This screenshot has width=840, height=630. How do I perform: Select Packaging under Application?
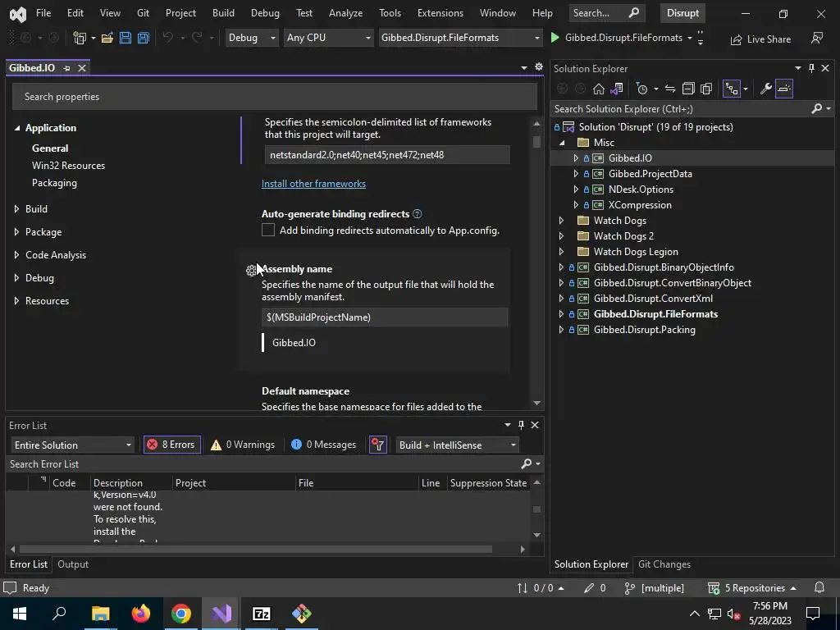[x=54, y=183]
